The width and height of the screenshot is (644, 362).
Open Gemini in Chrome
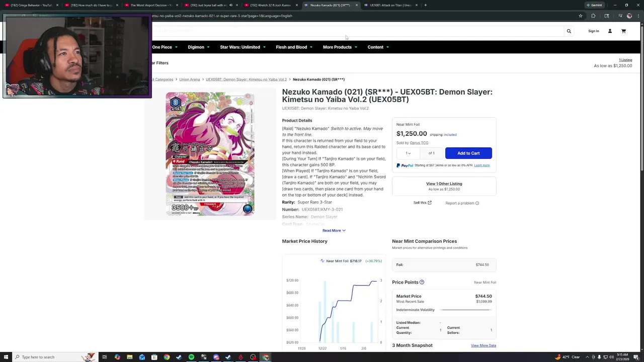pyautogui.click(x=594, y=5)
